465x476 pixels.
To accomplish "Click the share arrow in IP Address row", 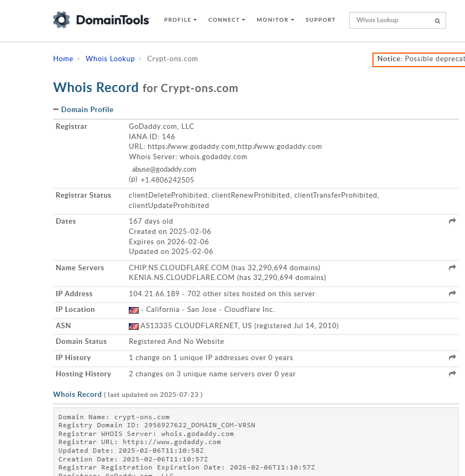I will click(452, 294).
